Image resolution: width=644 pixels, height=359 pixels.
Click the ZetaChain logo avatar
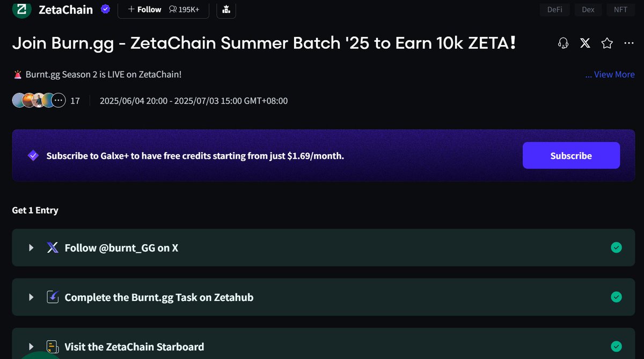pyautogui.click(x=21, y=8)
